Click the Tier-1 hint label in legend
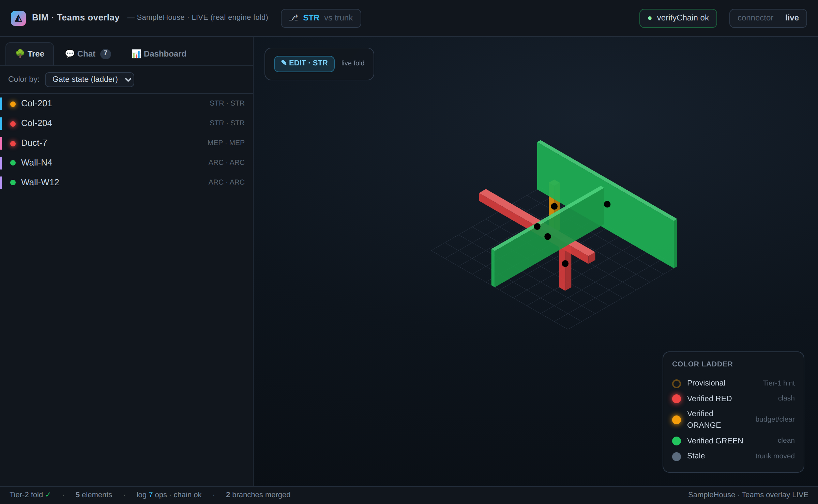 [778, 383]
